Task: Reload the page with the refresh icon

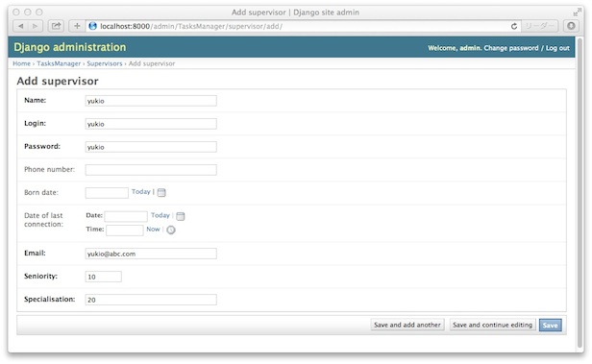Action: click(514, 26)
